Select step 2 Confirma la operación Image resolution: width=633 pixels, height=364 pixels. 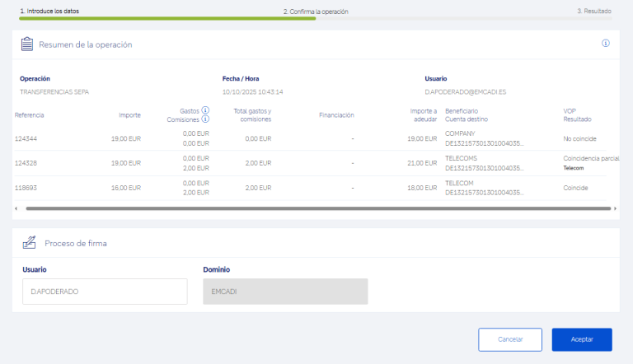[x=316, y=12]
